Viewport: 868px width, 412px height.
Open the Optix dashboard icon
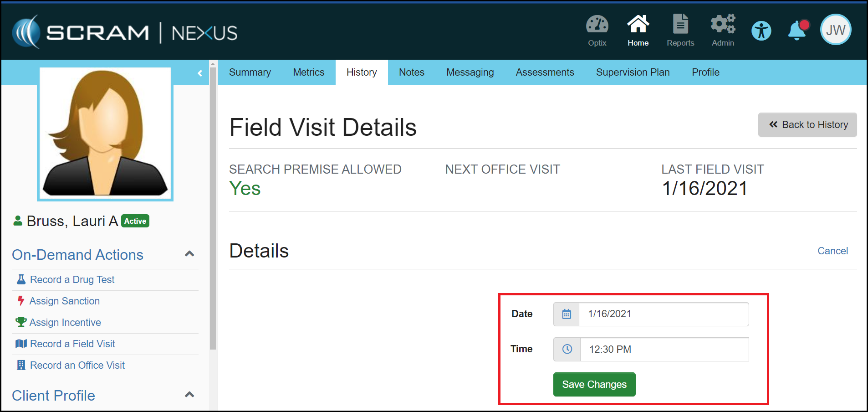pos(597,25)
